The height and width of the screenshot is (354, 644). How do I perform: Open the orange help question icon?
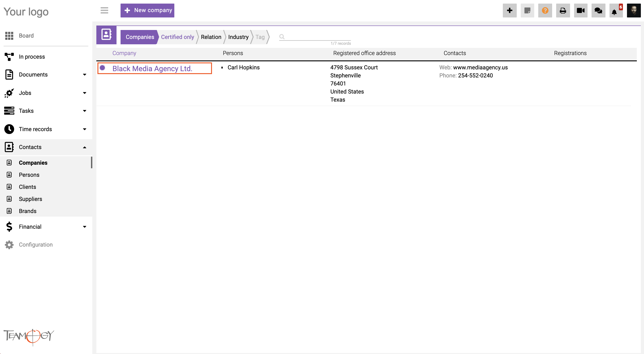545,11
